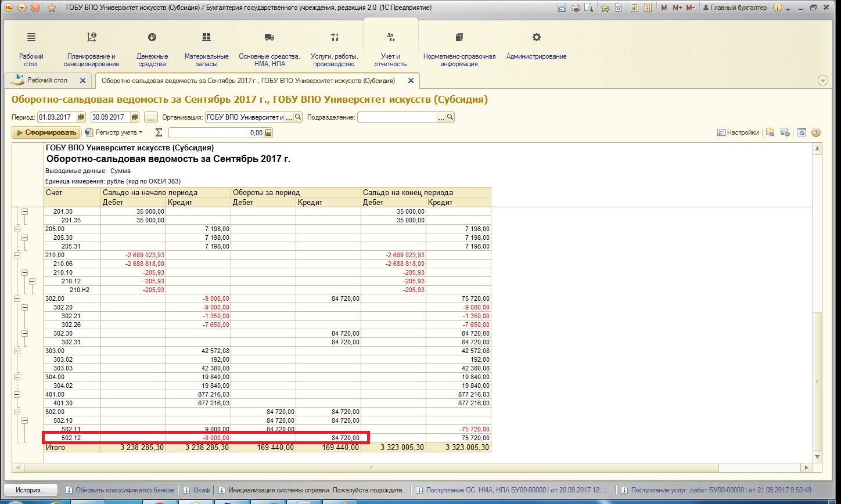Collapse the 205.00 account group

[16, 229]
